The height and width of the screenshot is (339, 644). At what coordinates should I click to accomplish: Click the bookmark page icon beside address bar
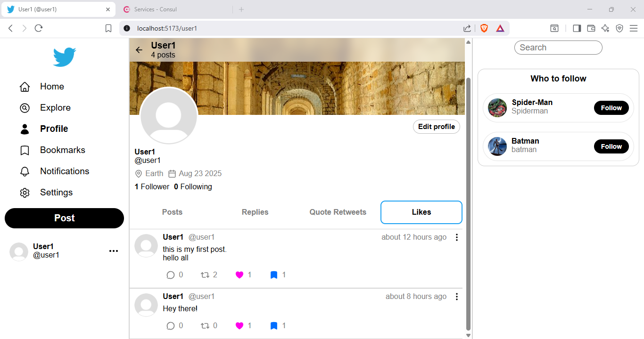[x=108, y=28]
